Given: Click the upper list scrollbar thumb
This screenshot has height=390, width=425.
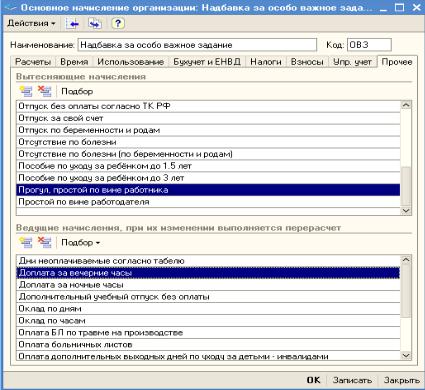Looking at the screenshot, I should coord(406,185).
